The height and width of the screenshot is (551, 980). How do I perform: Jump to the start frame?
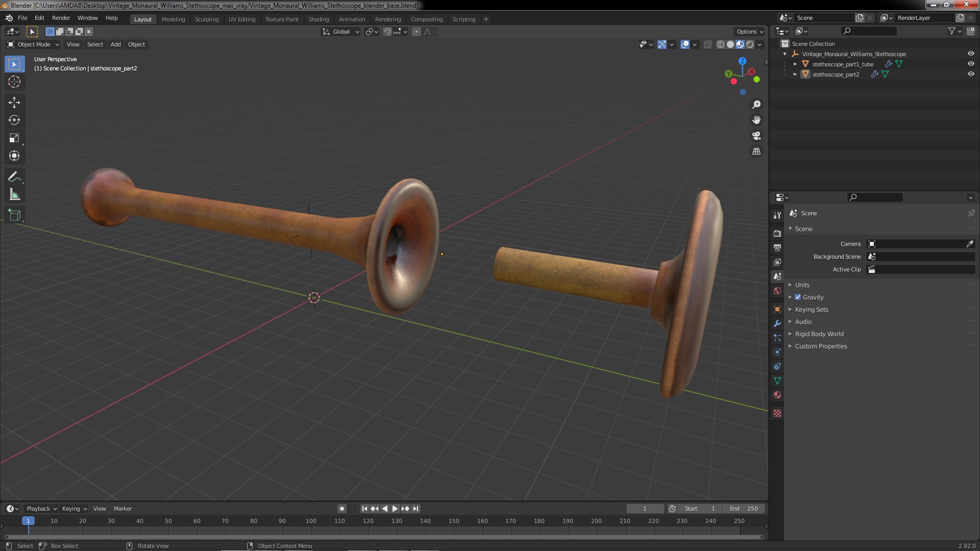pyautogui.click(x=364, y=509)
